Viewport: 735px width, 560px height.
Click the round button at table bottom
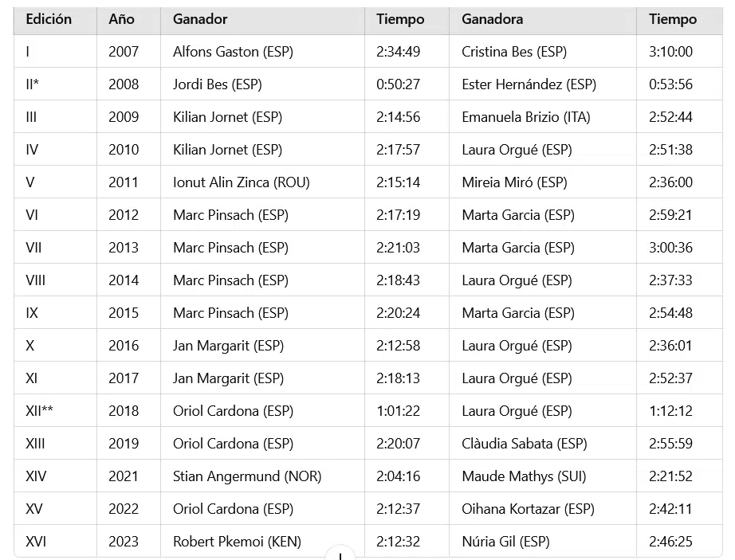pyautogui.click(x=340, y=555)
